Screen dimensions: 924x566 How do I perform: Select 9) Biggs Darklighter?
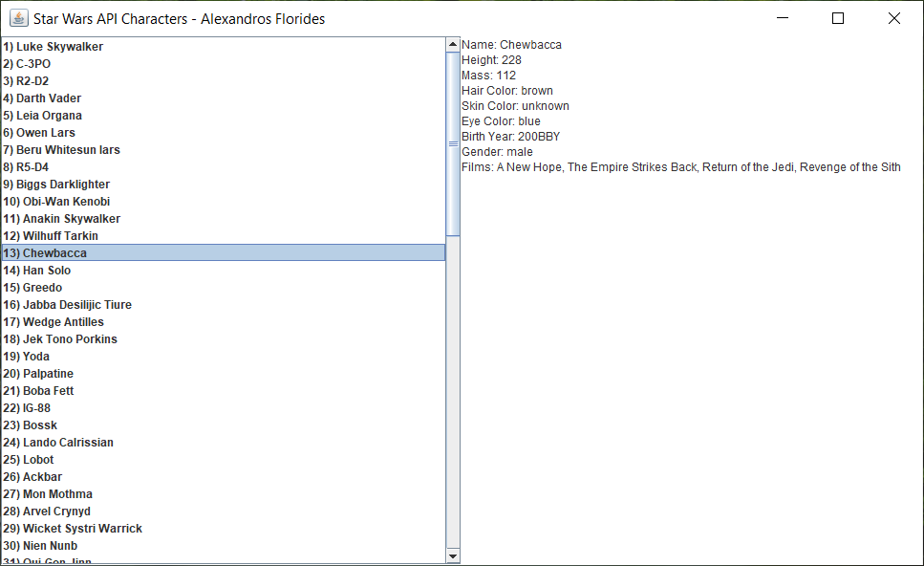click(x=224, y=184)
